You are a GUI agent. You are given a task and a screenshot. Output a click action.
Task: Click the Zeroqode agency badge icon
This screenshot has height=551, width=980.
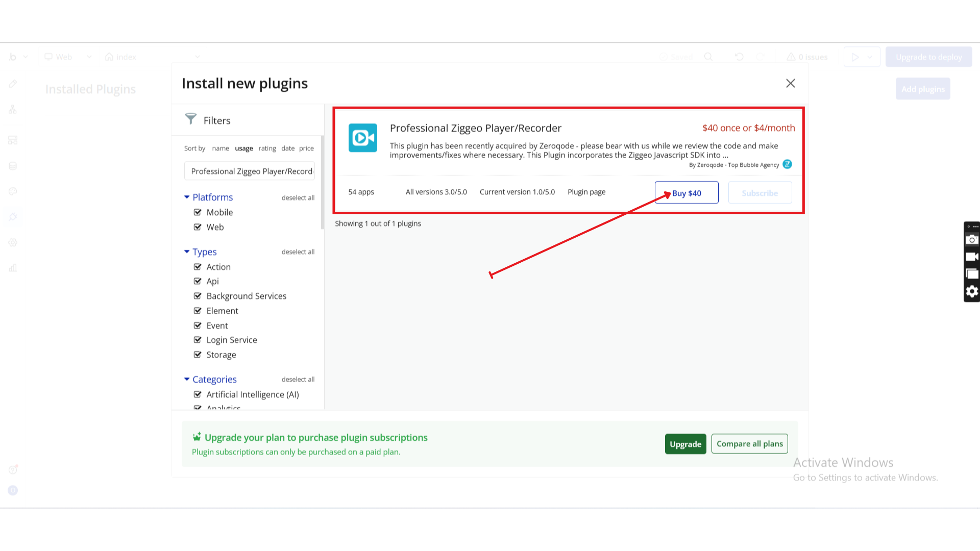point(787,164)
